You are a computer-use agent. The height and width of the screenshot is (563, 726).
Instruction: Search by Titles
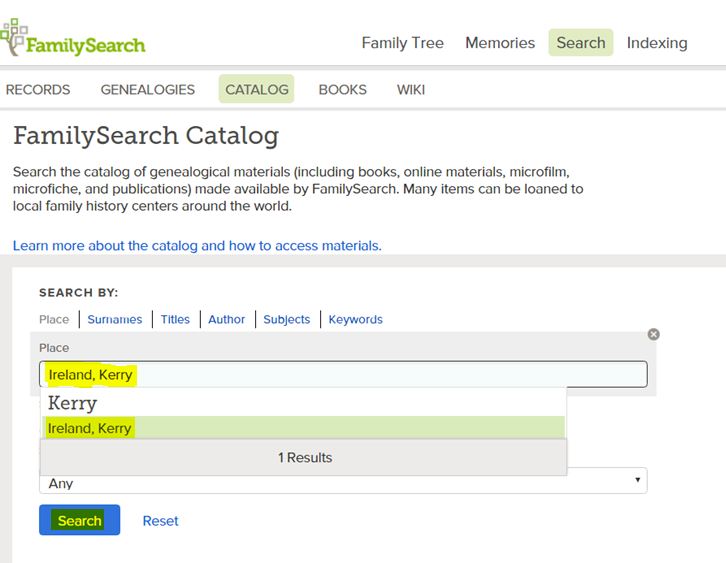pyautogui.click(x=175, y=319)
